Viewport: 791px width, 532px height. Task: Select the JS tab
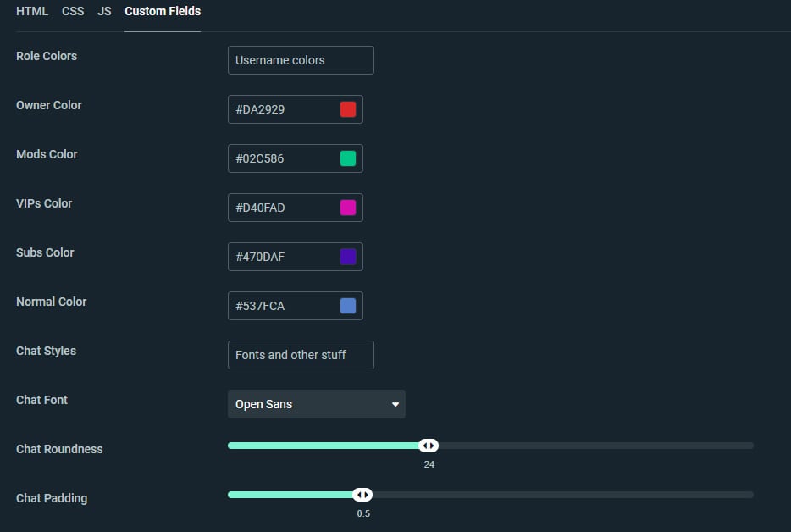click(104, 12)
